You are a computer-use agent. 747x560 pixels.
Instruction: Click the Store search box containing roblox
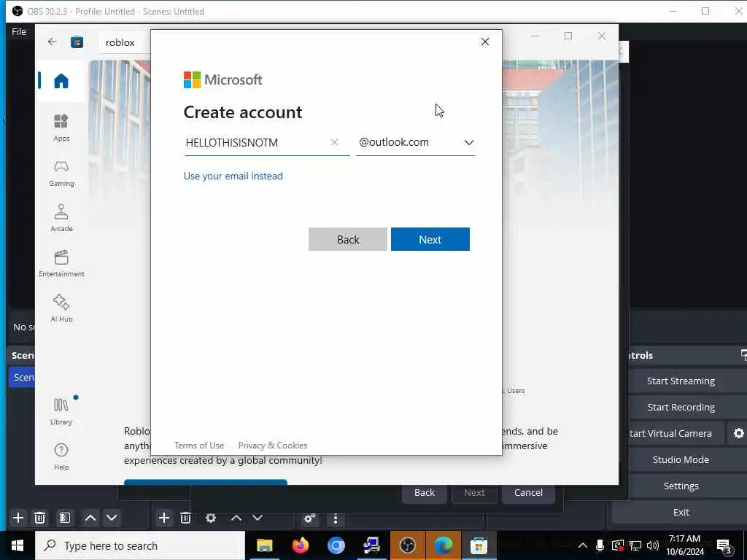pyautogui.click(x=125, y=42)
